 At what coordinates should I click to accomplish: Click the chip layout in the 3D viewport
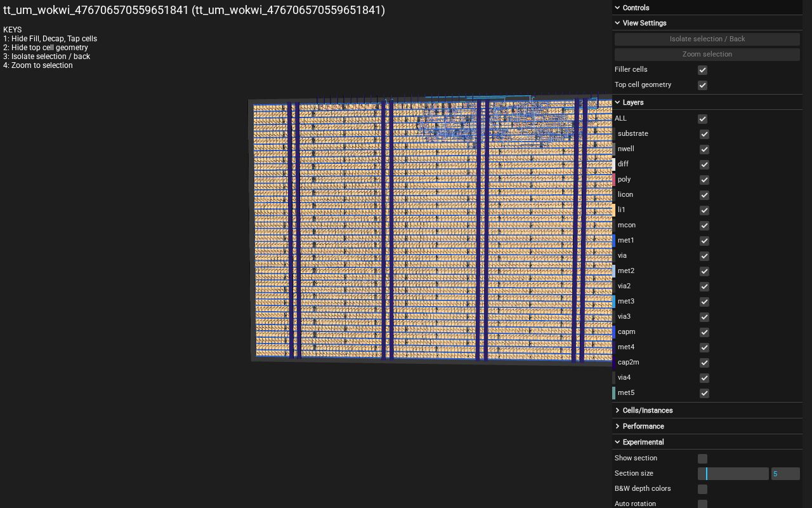click(431, 231)
